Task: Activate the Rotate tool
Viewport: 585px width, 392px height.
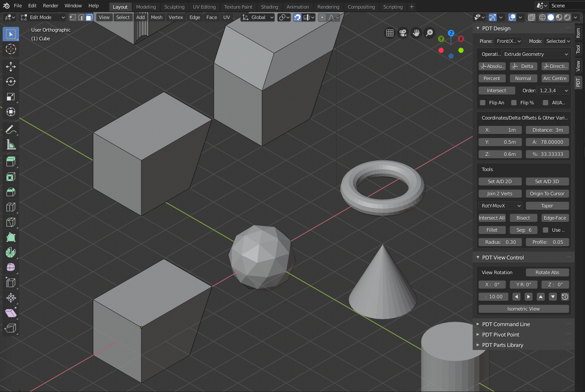Action: point(11,81)
